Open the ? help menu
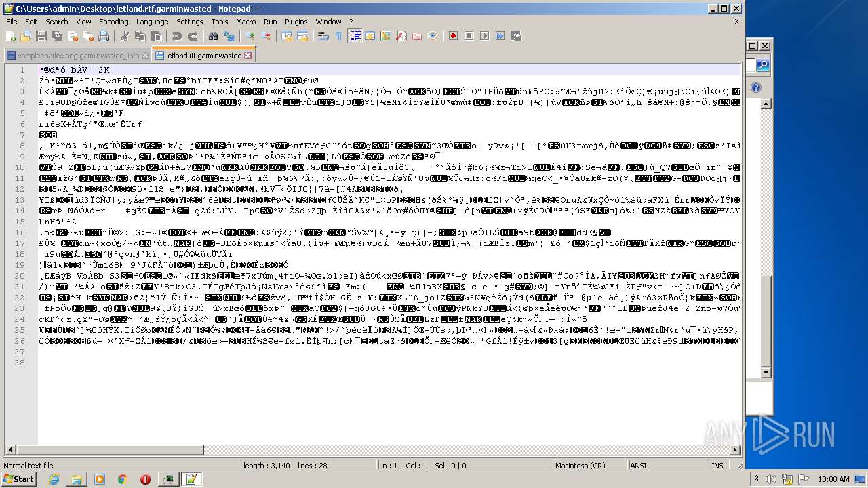868x488 pixels. click(x=351, y=22)
